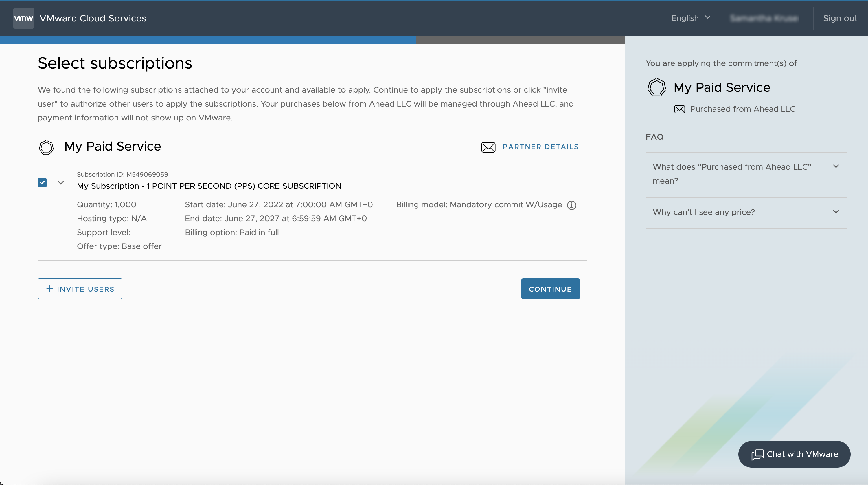Screen dimensions: 868x485
Task: Click the plus icon on the Invite Users button
Action: click(49, 289)
